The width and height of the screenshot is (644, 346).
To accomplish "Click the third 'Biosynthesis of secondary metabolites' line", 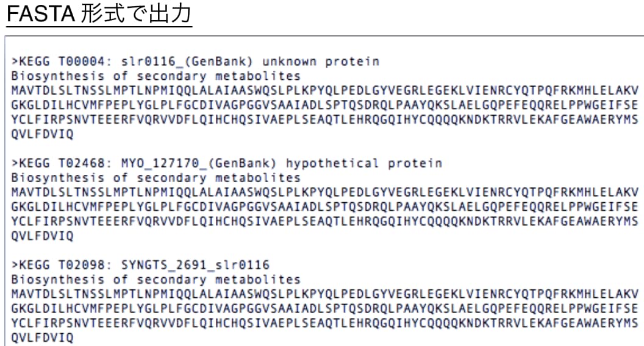I will tap(156, 280).
